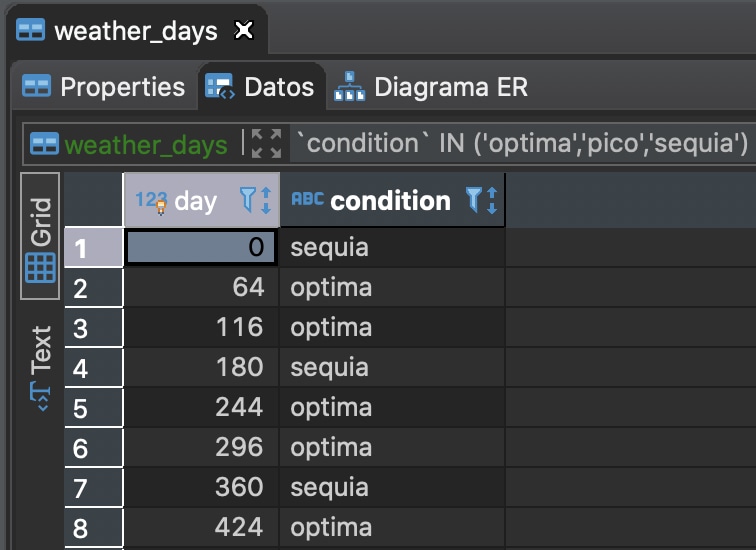Select the Datos tab

pos(260,87)
